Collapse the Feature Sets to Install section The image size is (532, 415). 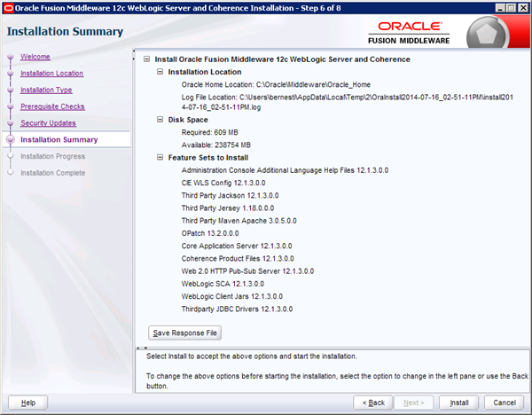tap(160, 158)
